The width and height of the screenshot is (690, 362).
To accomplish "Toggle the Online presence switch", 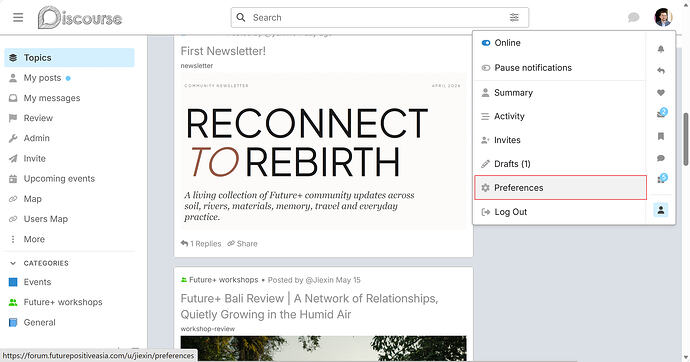I will pyautogui.click(x=560, y=43).
